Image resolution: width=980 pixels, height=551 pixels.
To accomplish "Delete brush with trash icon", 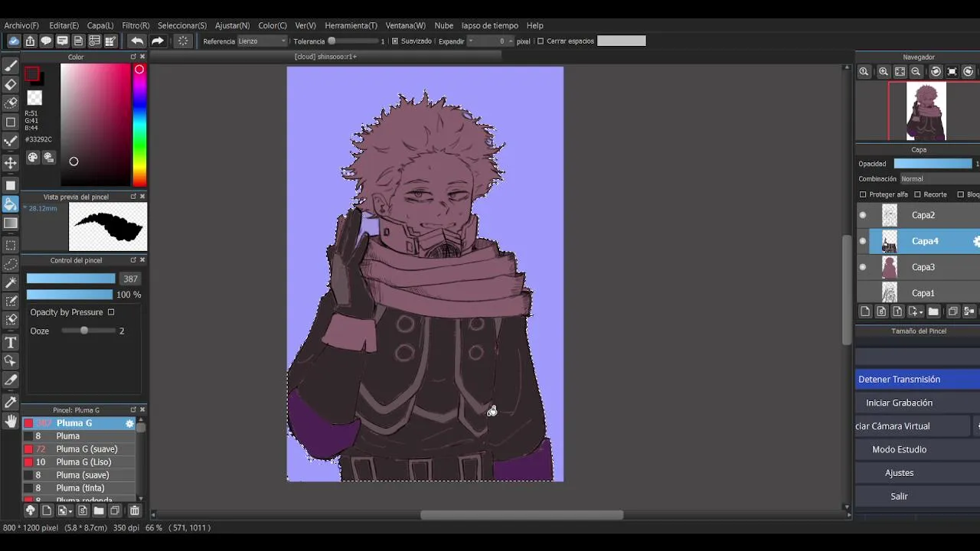I will [x=135, y=510].
